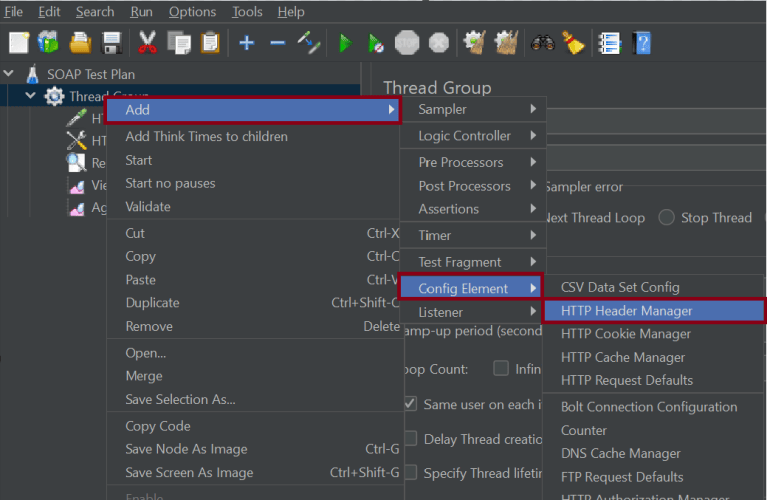Click the Reset Search broom icon
Image resolution: width=767 pixels, height=500 pixels.
(x=573, y=43)
